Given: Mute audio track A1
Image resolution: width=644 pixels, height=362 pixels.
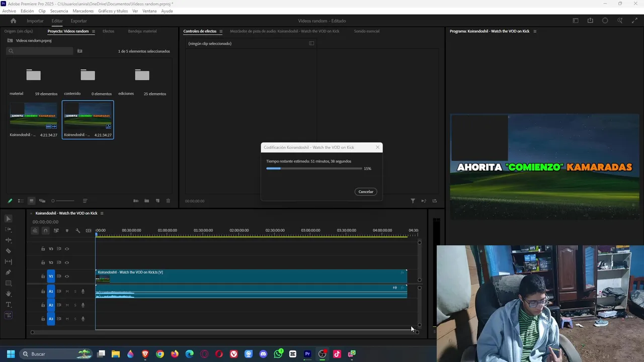Looking at the screenshot, I should click(x=67, y=291).
